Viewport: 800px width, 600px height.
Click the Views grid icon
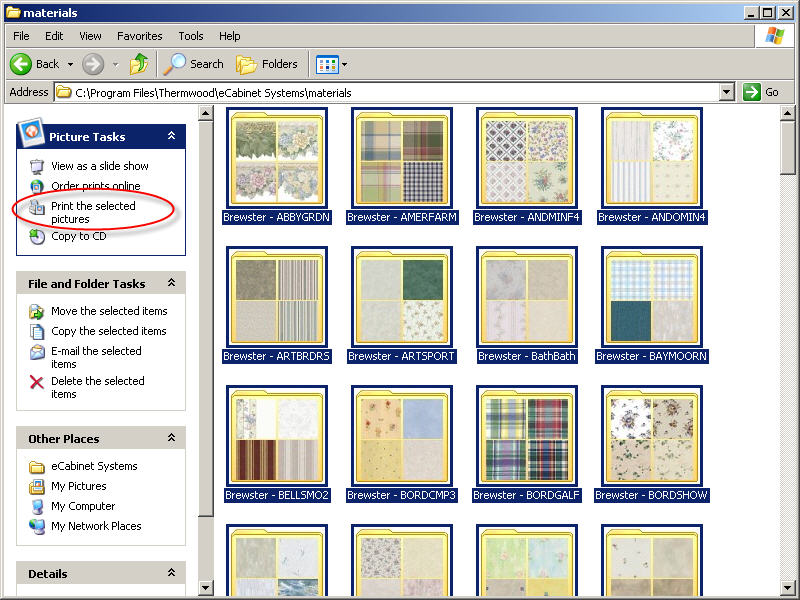tap(327, 64)
